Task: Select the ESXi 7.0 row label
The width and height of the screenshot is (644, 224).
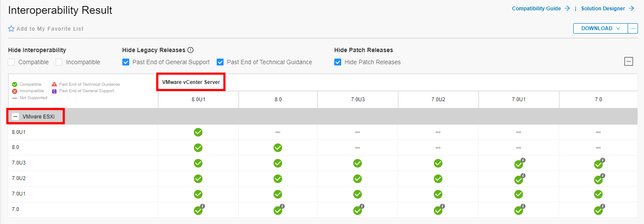Action: coord(16,209)
